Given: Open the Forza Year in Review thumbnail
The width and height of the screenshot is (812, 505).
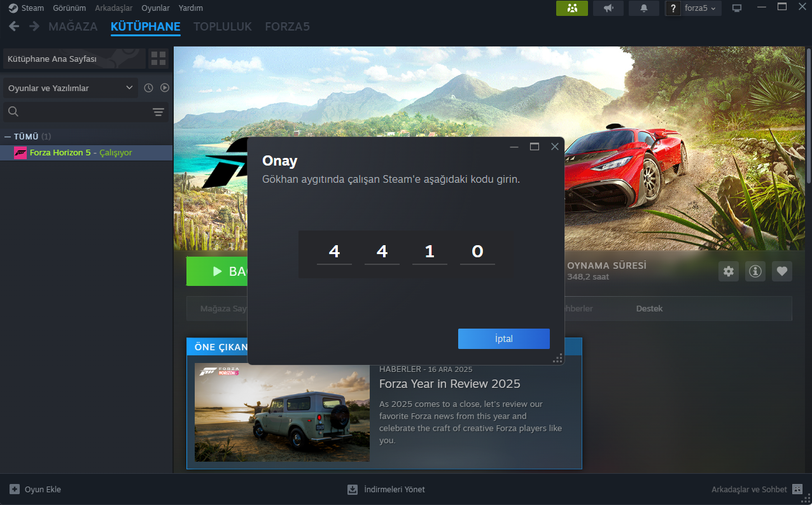Looking at the screenshot, I should coord(282,412).
